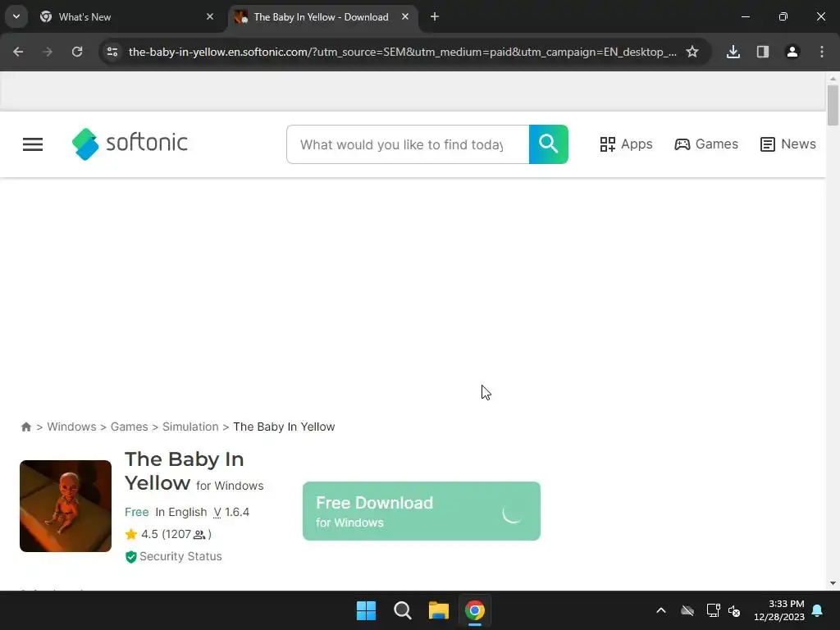Open a new browser tab
840x630 pixels.
[x=435, y=16]
